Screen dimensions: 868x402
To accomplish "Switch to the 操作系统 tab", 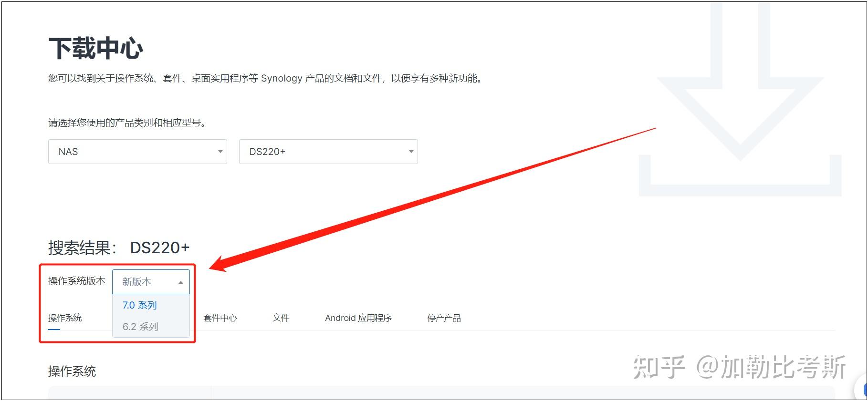I will [x=65, y=318].
